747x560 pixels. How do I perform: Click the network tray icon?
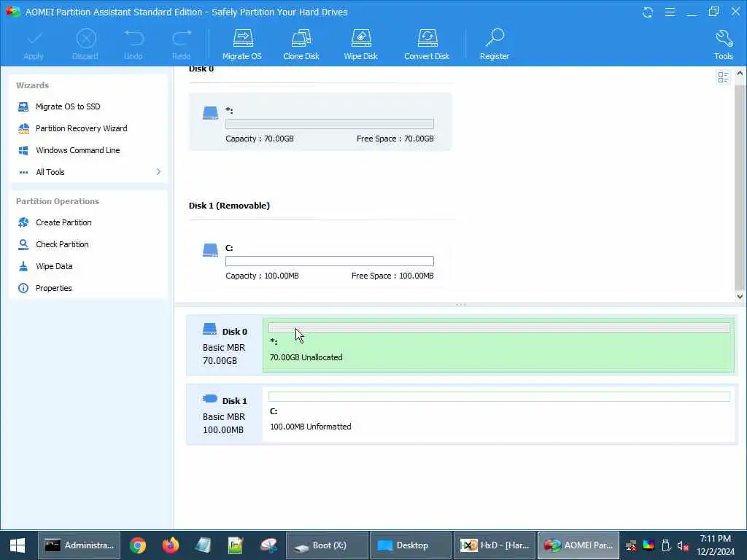631,545
